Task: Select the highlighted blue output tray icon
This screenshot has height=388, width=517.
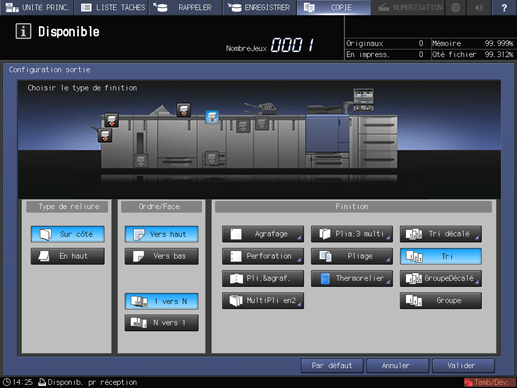Action: [x=212, y=117]
